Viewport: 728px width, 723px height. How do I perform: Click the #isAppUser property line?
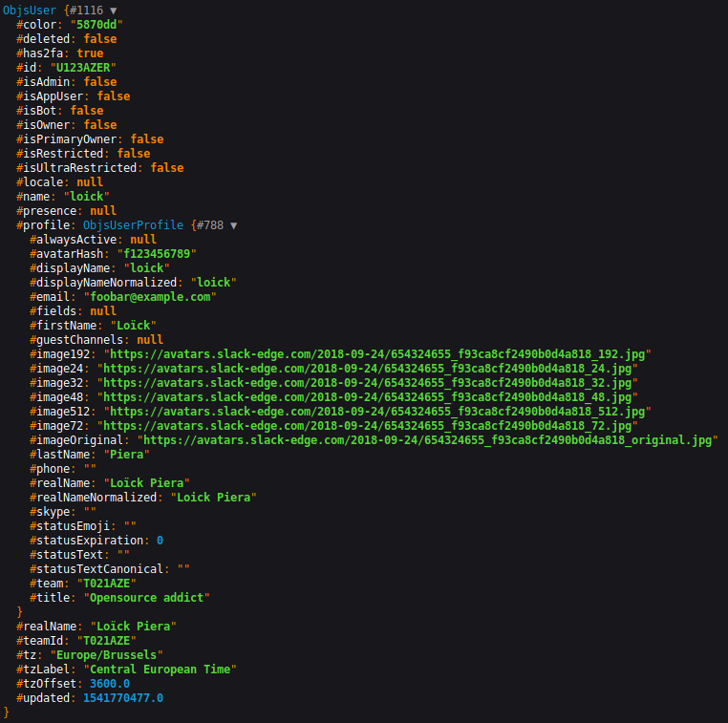74,96
